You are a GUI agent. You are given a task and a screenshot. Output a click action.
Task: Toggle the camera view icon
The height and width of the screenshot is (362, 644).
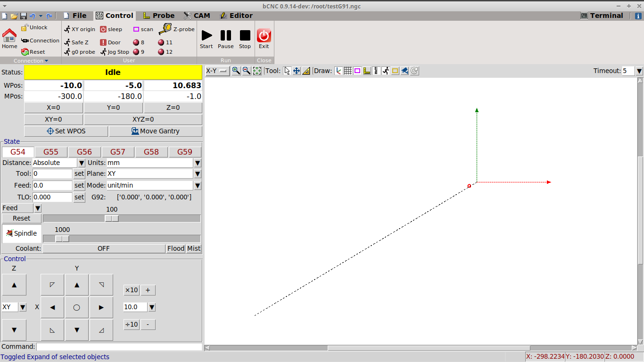coord(405,71)
